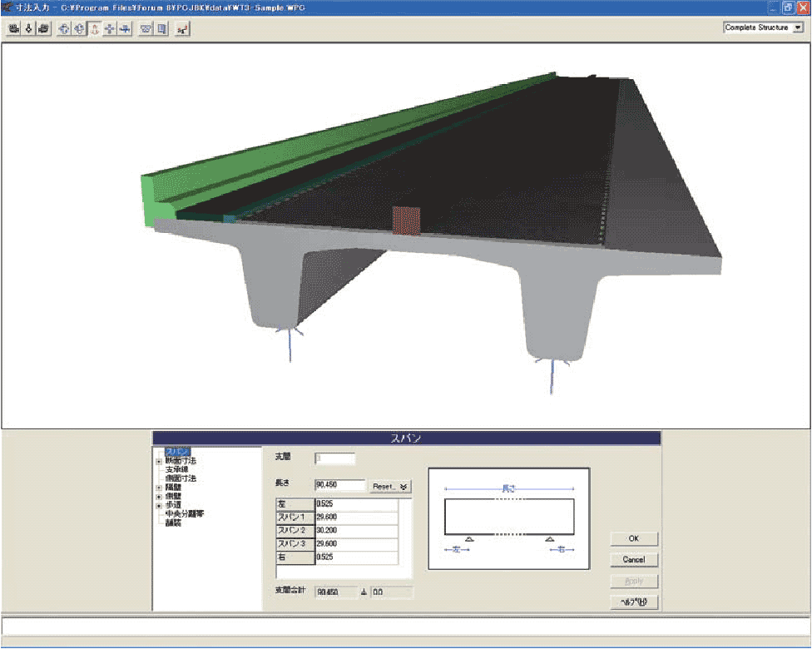
Task: Click the first blue rotate view icon
Action: coord(64,29)
